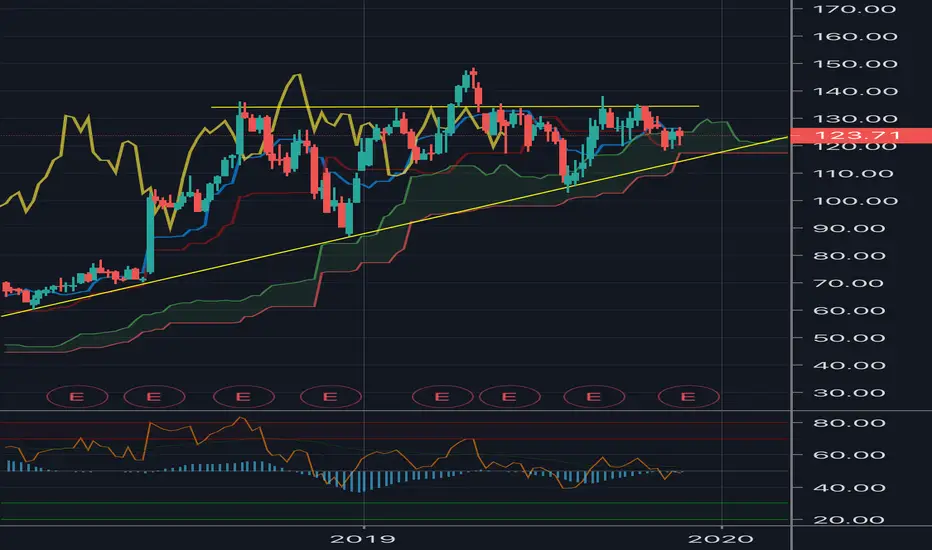Select the seventh E earnings marker from left

click(x=594, y=397)
